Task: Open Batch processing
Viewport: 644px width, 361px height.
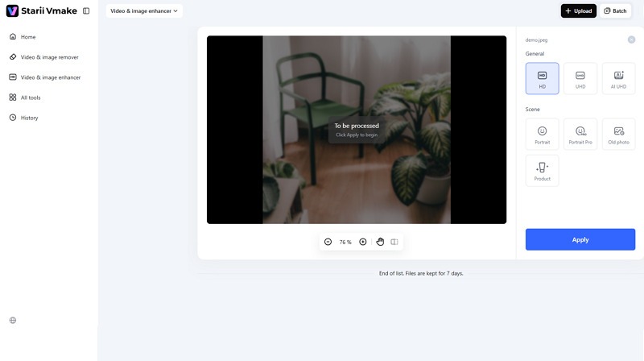Action: click(x=615, y=10)
